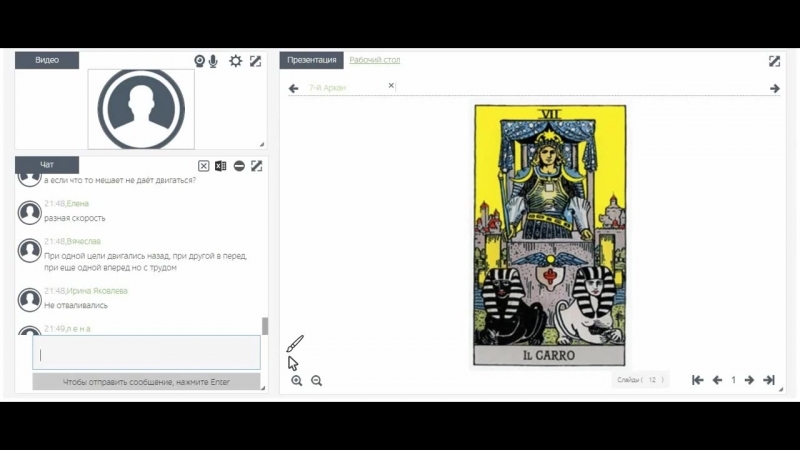Click the chat message input field
This screenshot has height=450, width=800.
tap(146, 353)
